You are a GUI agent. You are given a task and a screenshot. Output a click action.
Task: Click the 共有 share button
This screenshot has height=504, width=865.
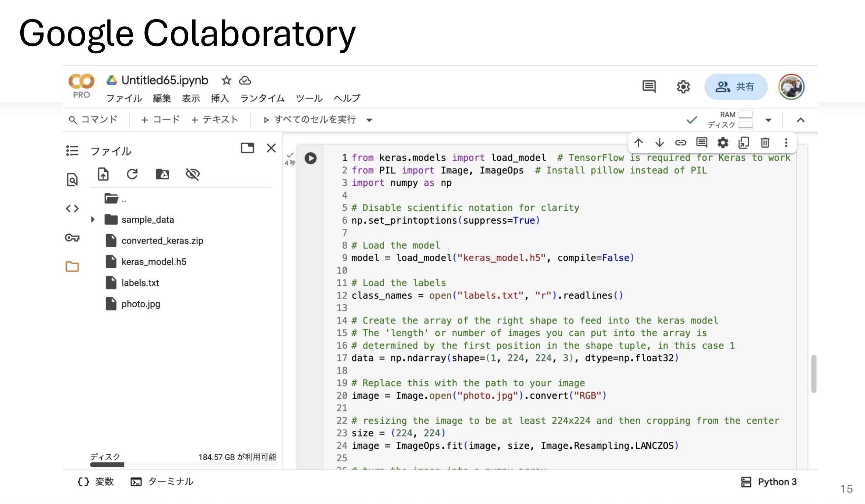click(x=736, y=87)
